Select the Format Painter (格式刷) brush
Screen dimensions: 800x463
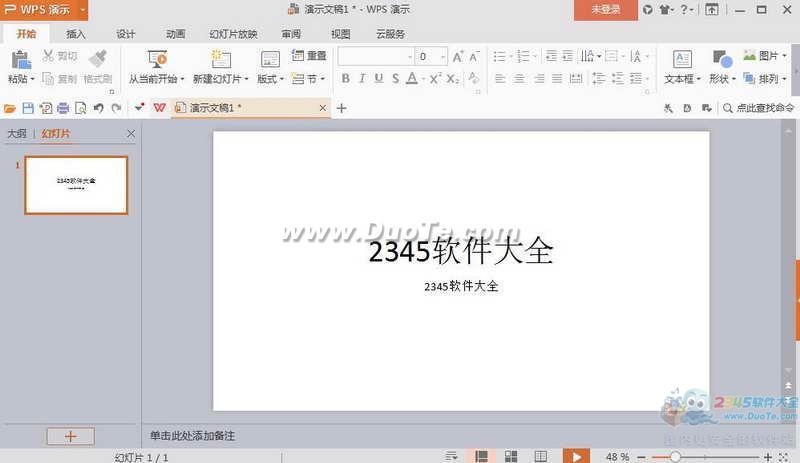click(98, 59)
